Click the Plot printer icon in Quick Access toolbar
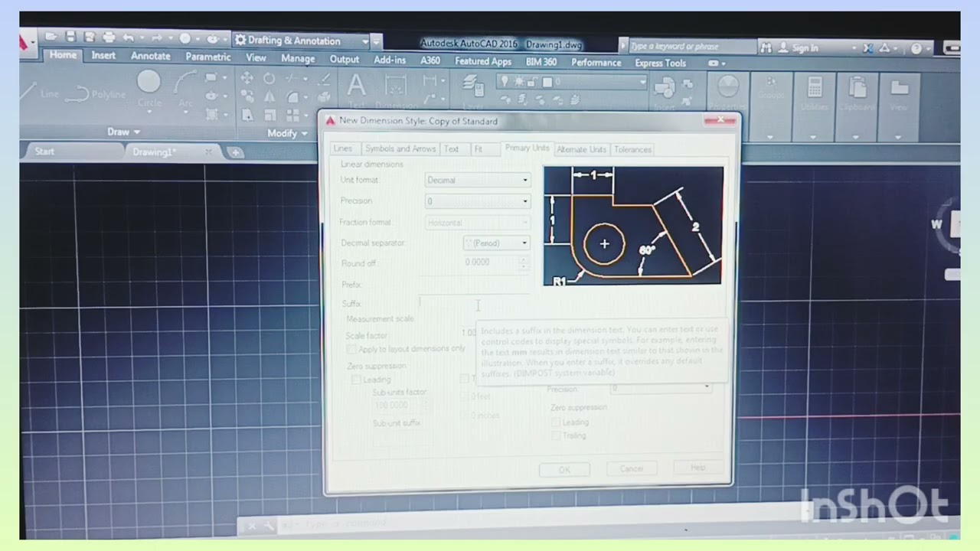 [109, 37]
